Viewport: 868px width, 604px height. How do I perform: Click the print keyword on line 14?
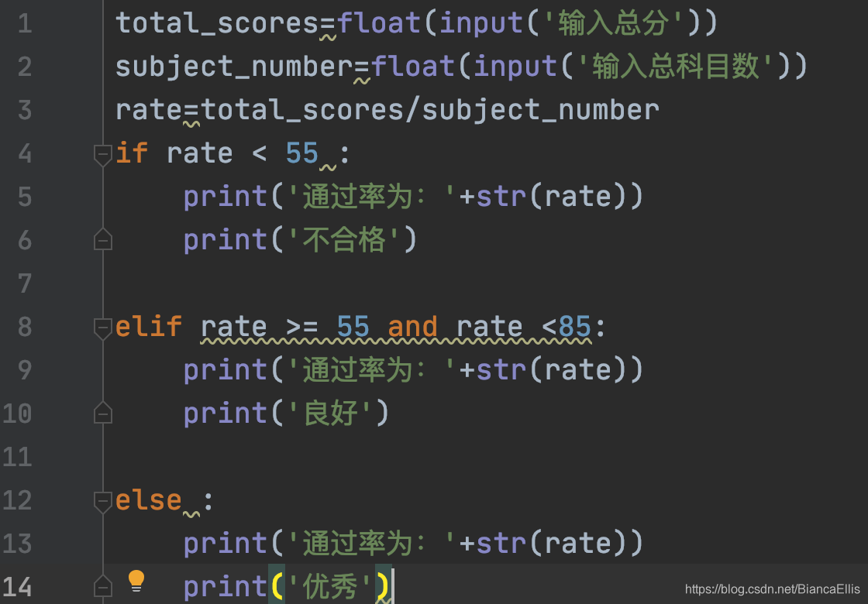point(226,588)
